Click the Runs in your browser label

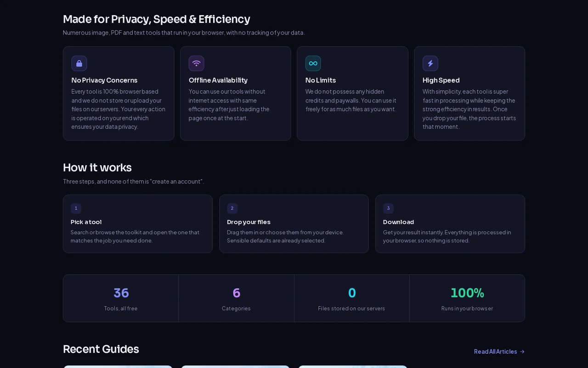pyautogui.click(x=467, y=309)
